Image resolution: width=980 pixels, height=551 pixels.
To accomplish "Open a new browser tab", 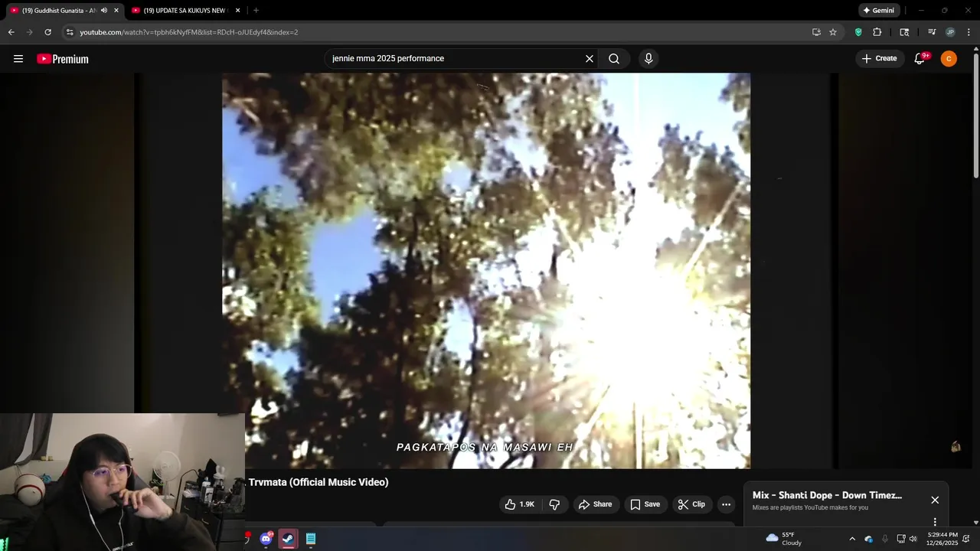I will (x=256, y=11).
